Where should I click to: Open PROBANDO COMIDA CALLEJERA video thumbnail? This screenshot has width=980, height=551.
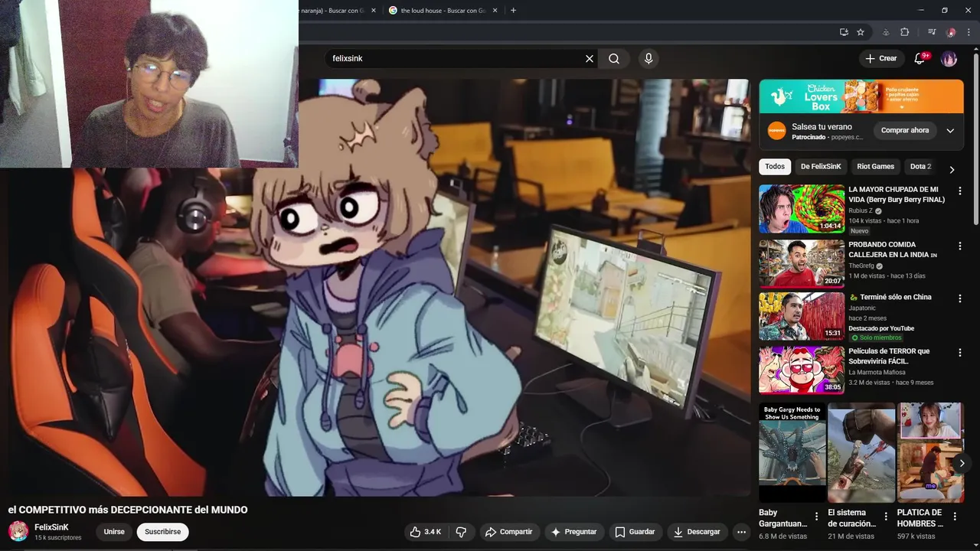point(802,263)
